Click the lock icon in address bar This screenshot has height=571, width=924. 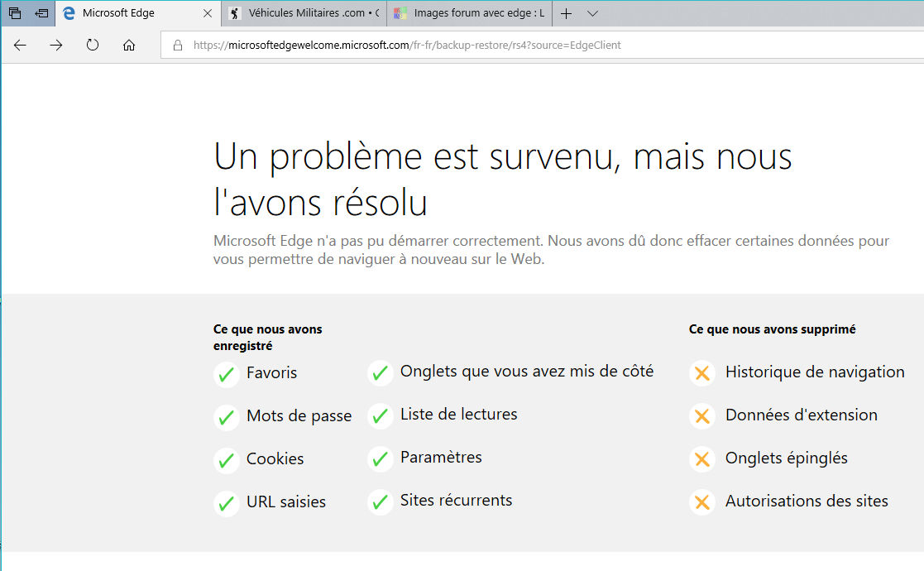[177, 46]
